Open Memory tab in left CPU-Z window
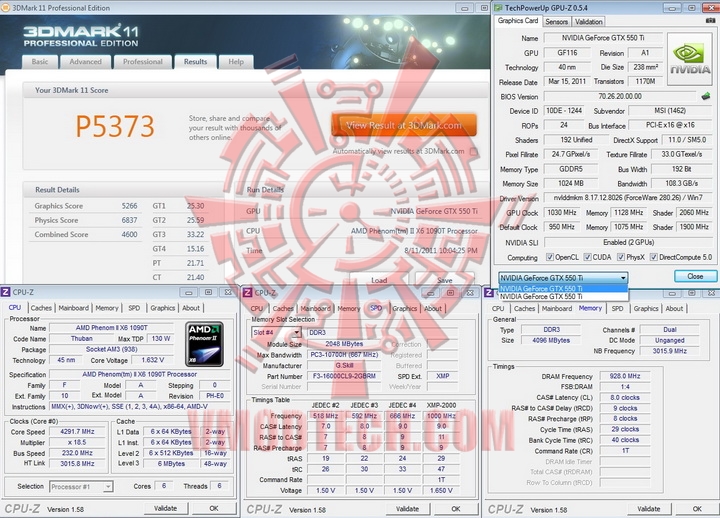 pyautogui.click(x=107, y=308)
